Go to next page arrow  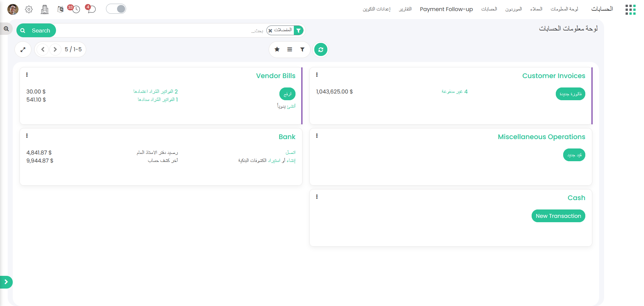[55, 50]
